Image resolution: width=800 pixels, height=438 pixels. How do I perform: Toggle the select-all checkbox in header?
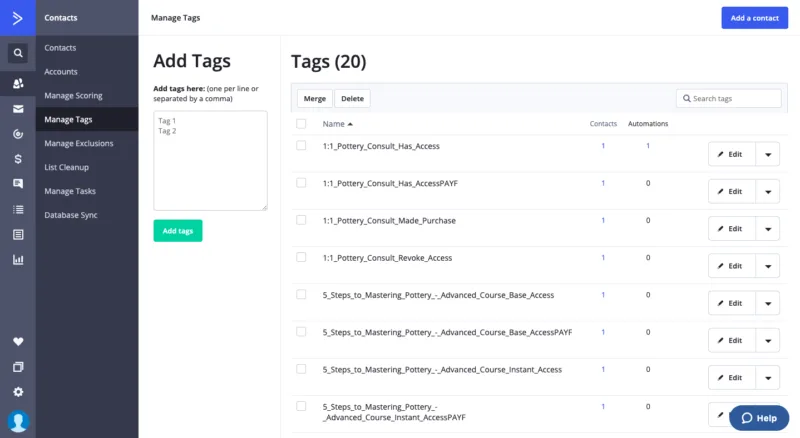coord(301,124)
